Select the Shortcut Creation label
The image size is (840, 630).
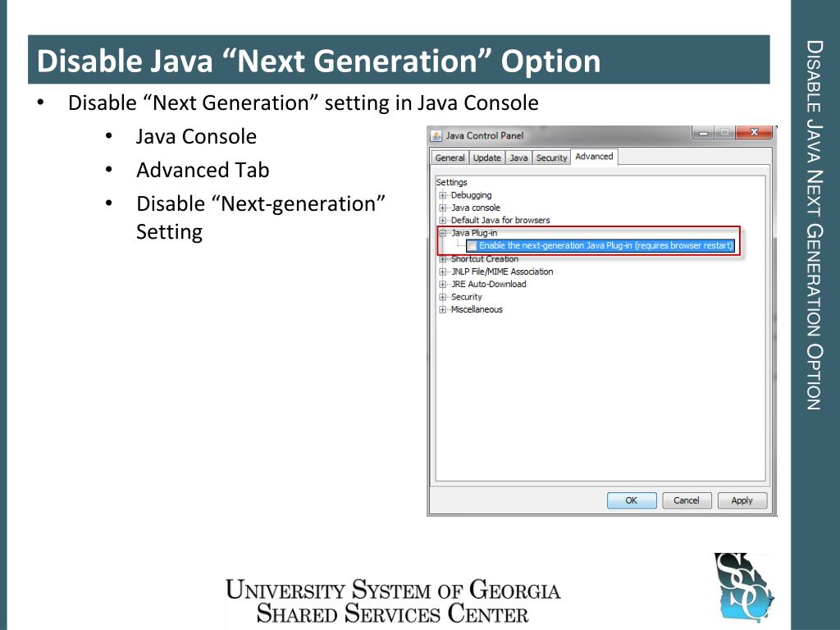coord(485,259)
